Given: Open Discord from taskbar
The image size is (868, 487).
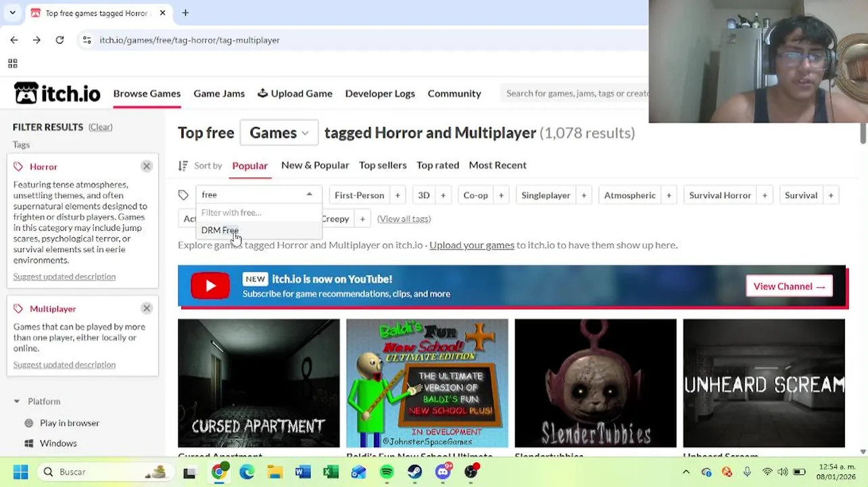Looking at the screenshot, I should (x=443, y=471).
